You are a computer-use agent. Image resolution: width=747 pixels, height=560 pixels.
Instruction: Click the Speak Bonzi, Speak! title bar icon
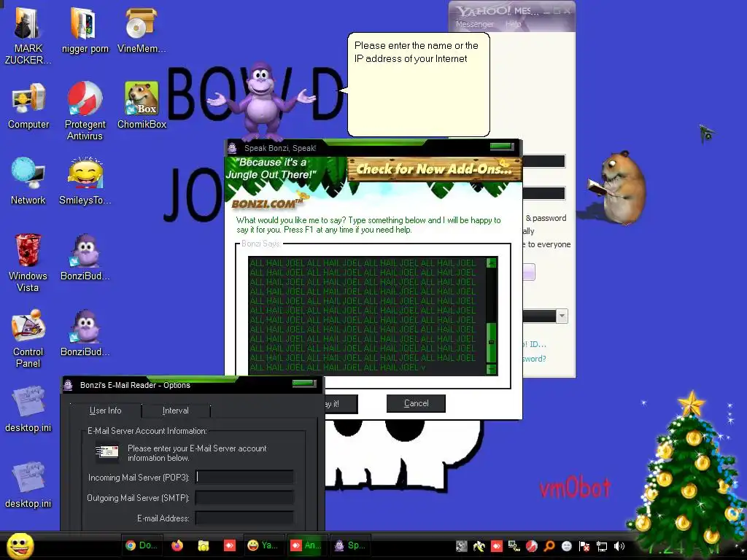[233, 147]
